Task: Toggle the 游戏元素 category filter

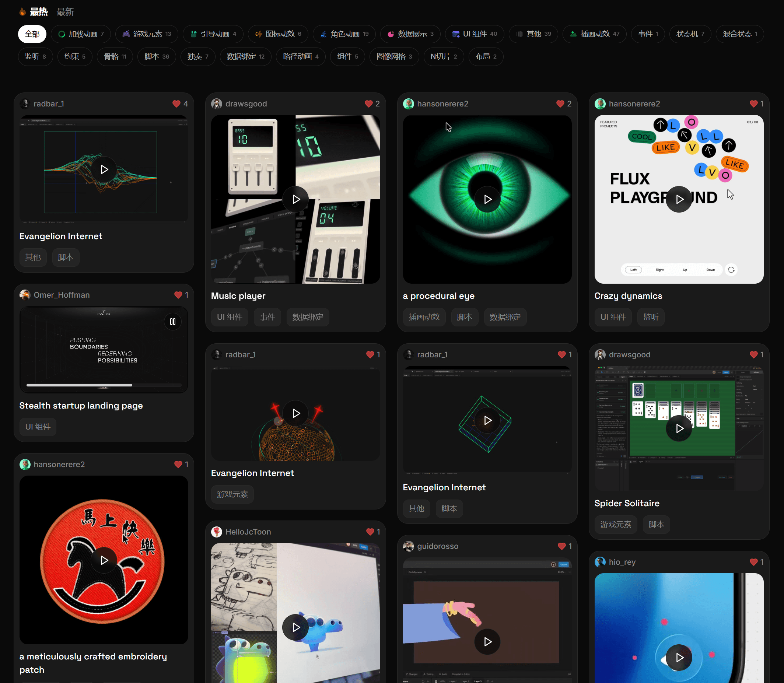Action: coord(147,34)
